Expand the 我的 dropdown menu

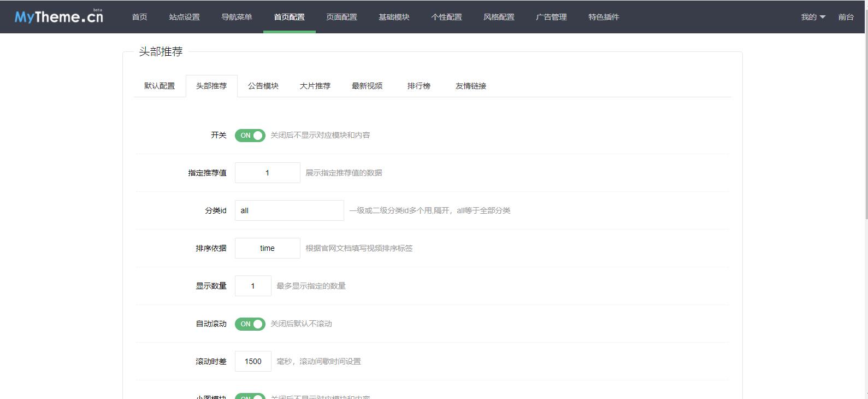pyautogui.click(x=813, y=17)
